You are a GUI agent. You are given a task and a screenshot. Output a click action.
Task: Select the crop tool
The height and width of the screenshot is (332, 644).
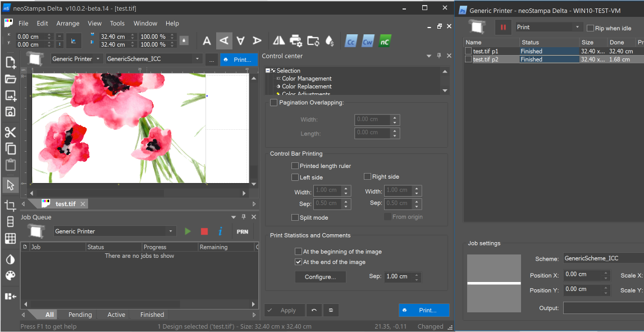(10, 205)
